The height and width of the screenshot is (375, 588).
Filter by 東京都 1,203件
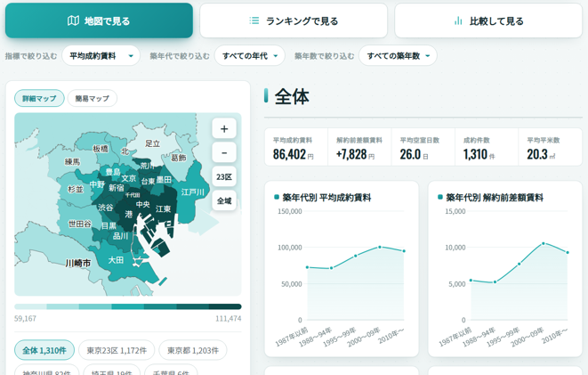click(193, 350)
